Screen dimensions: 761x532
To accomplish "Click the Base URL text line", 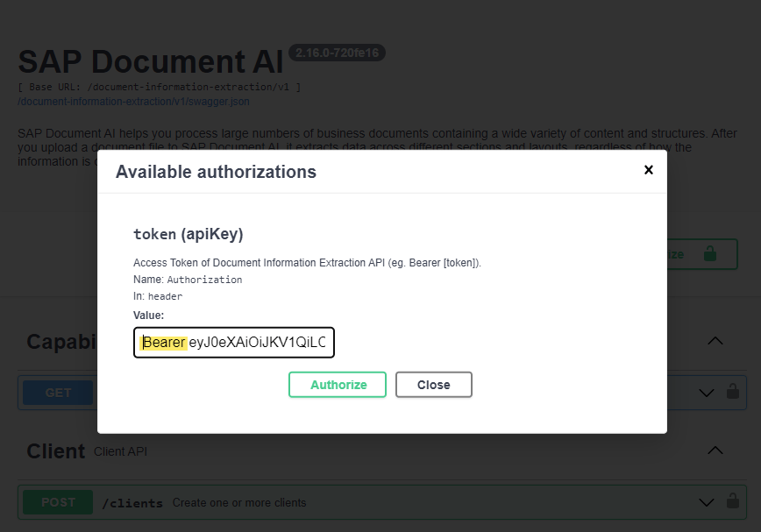I will [160, 87].
